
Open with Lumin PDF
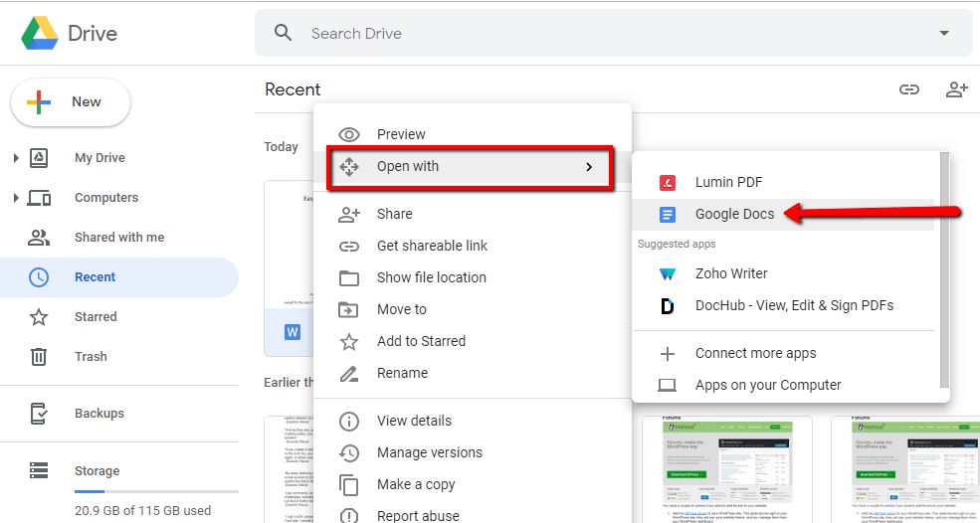click(783, 183)
